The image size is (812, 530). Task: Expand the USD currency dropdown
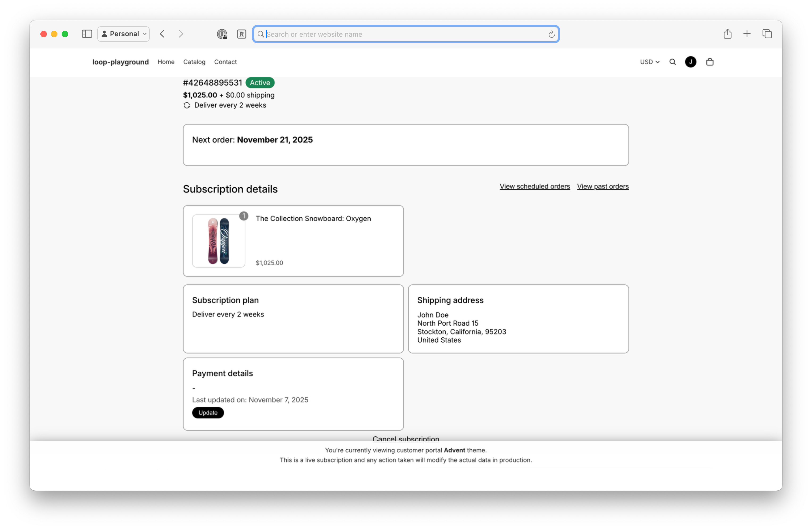tap(649, 62)
